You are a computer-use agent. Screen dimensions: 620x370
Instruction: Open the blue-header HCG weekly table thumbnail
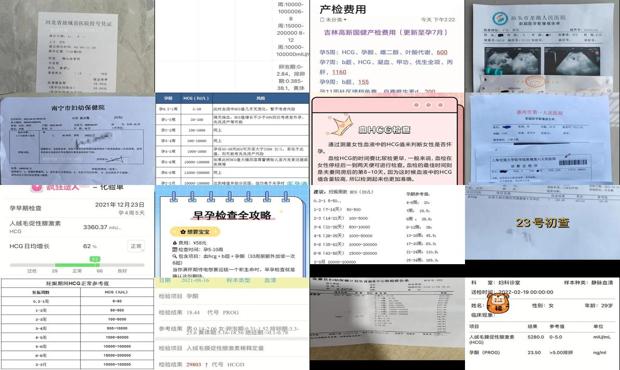[x=232, y=139]
